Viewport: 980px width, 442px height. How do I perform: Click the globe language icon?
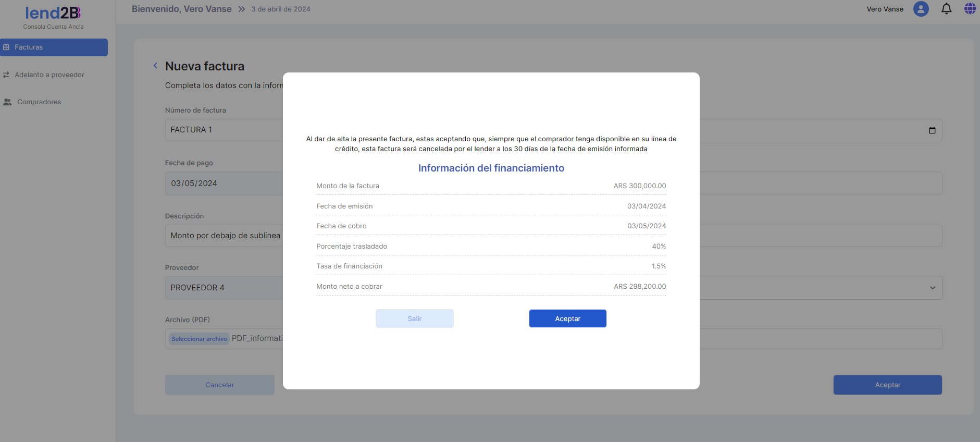coord(970,9)
